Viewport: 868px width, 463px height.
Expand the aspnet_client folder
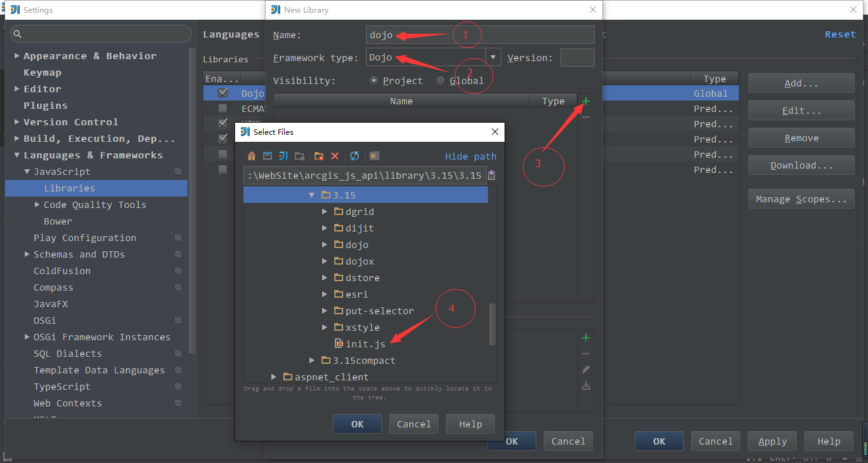click(273, 377)
